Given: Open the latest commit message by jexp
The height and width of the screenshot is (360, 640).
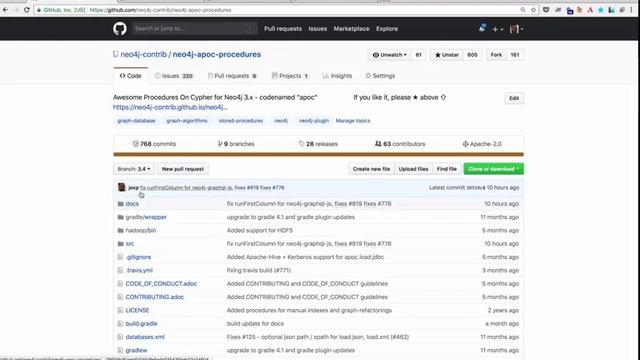Looking at the screenshot, I should pyautogui.click(x=212, y=188).
